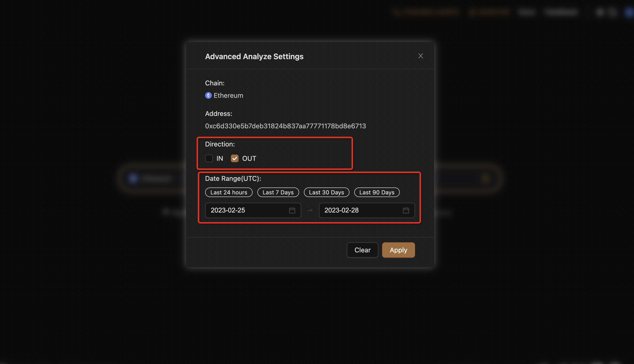Open end date calendar picker icon

click(x=406, y=210)
